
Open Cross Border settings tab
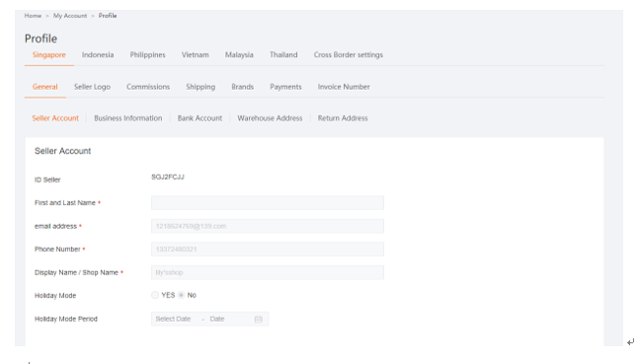pyautogui.click(x=349, y=55)
